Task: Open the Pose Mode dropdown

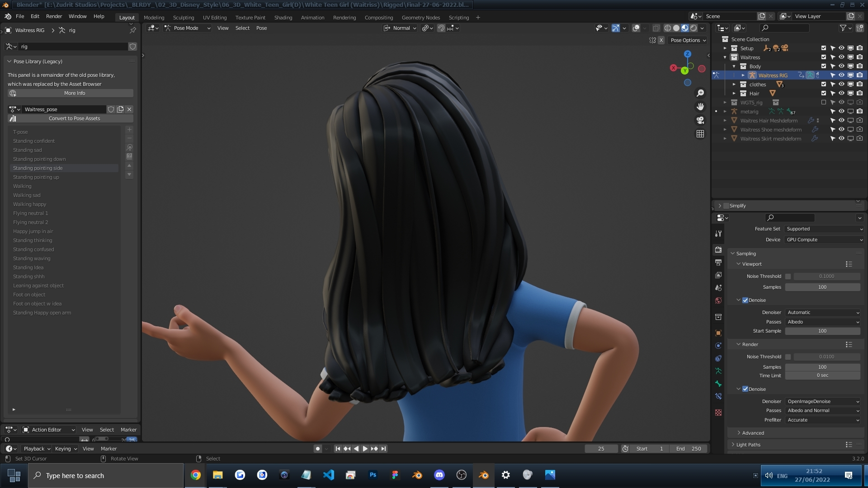Action: [187, 28]
